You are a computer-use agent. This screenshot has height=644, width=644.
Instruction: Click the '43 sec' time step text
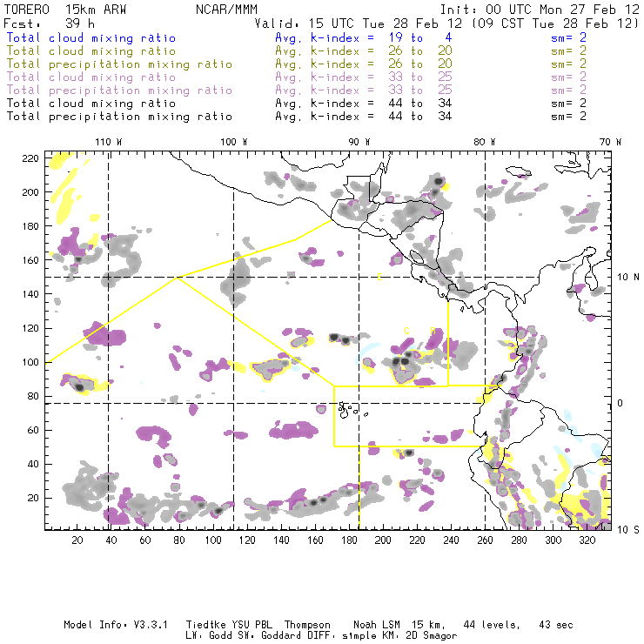[556, 625]
